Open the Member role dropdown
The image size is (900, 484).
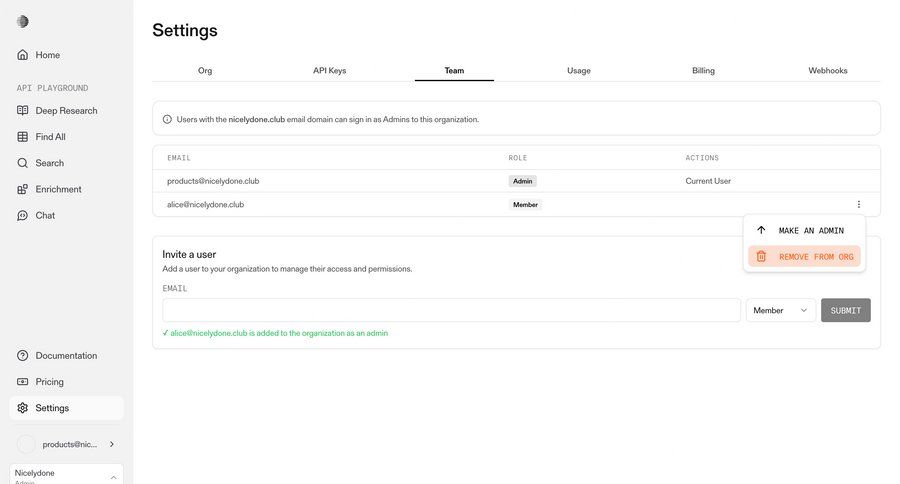(781, 310)
